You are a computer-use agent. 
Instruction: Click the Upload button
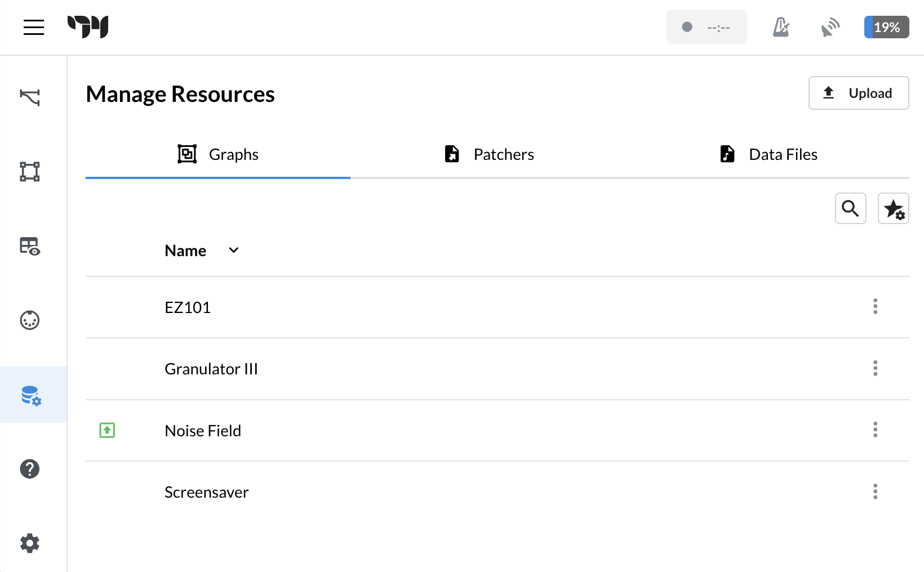pyautogui.click(x=859, y=93)
